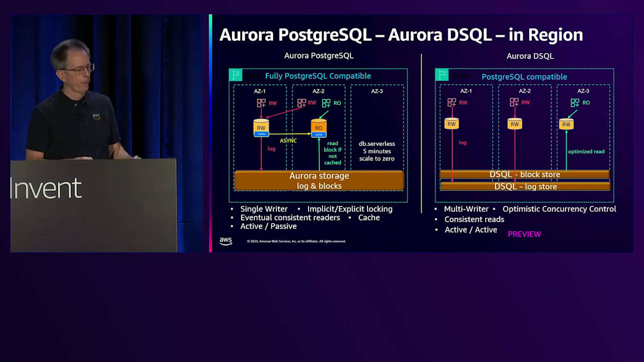The width and height of the screenshot is (644, 362).
Task: Select the RW client icon in Aurora PostgreSQL AZ-1
Action: pyautogui.click(x=261, y=103)
